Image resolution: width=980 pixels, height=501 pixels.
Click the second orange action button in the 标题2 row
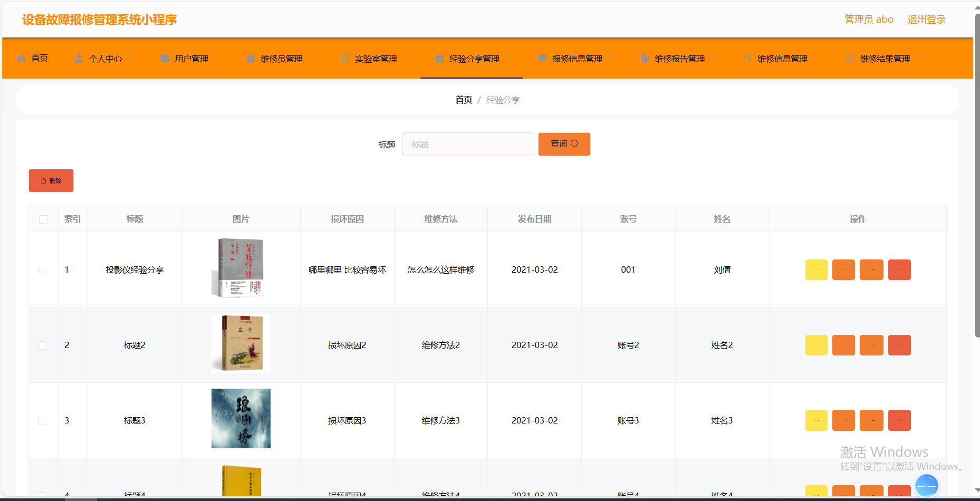(x=871, y=345)
